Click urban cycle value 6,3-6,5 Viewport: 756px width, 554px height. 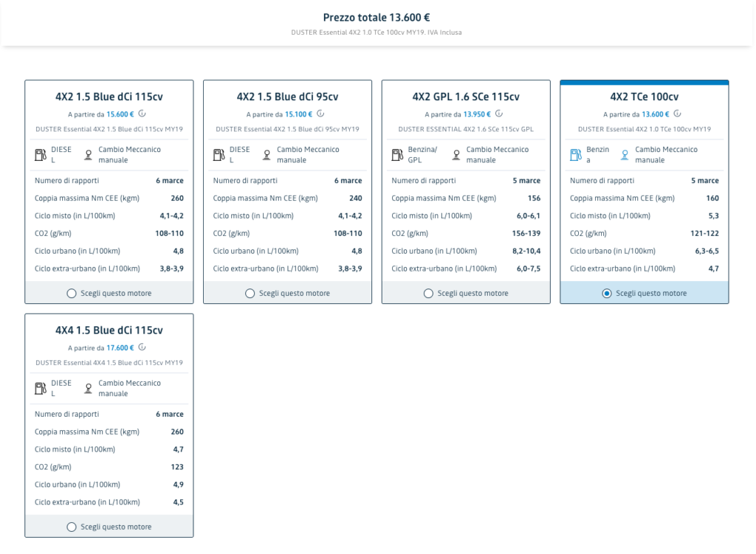[707, 251]
